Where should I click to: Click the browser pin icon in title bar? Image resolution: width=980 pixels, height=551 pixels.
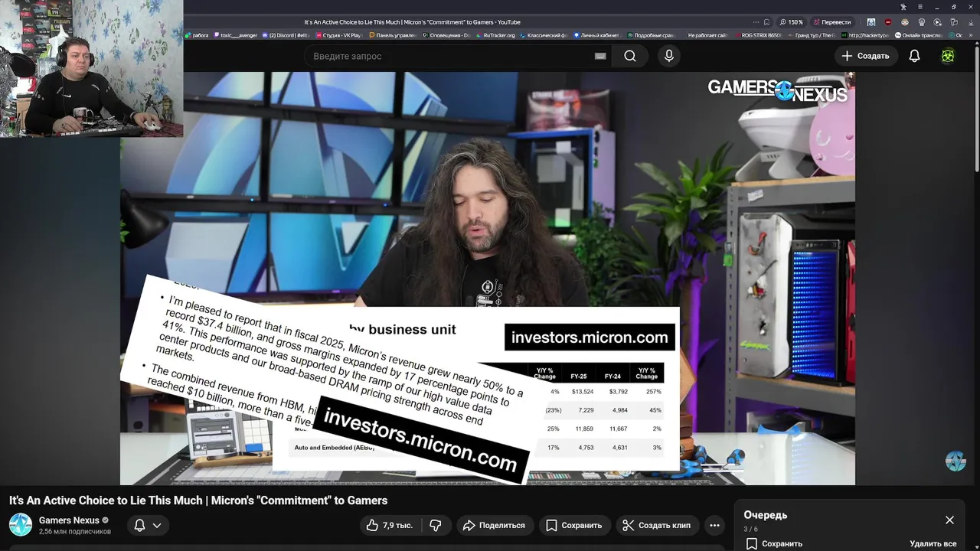[903, 7]
